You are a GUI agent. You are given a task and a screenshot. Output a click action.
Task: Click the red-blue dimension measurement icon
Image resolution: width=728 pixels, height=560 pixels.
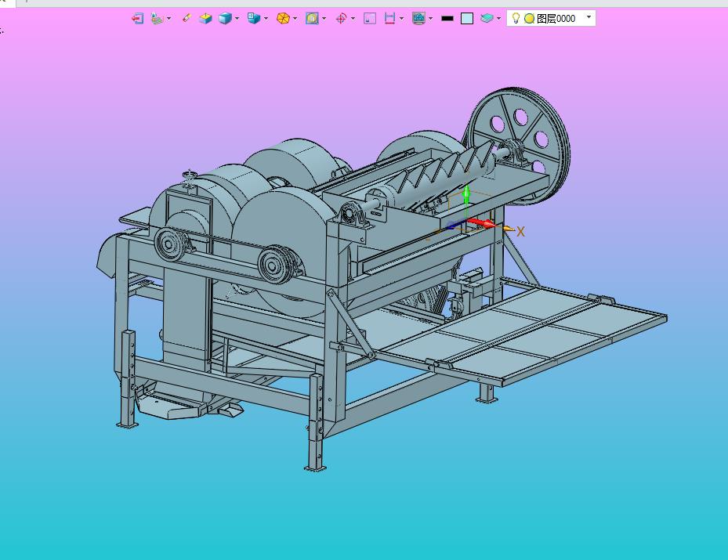[389, 18]
